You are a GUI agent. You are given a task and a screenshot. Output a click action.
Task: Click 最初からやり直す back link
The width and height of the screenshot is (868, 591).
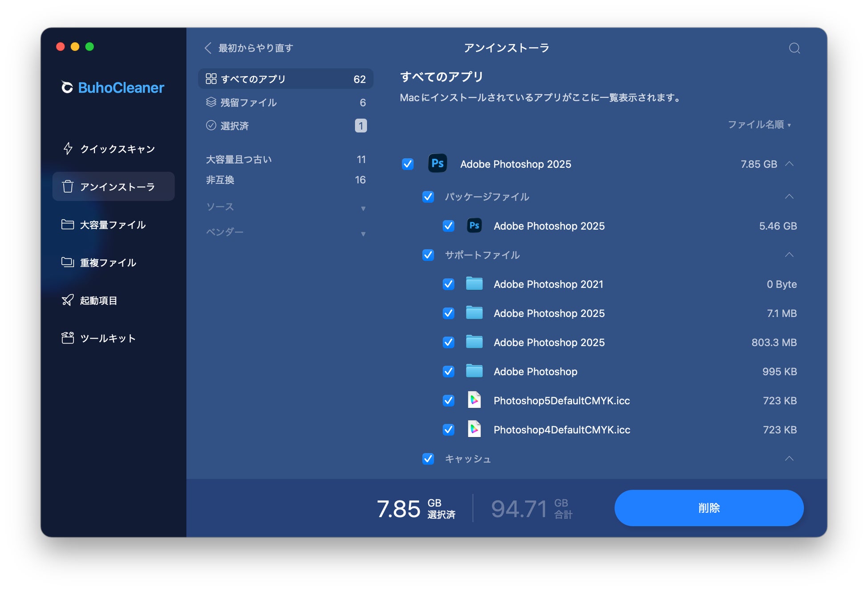pos(249,48)
